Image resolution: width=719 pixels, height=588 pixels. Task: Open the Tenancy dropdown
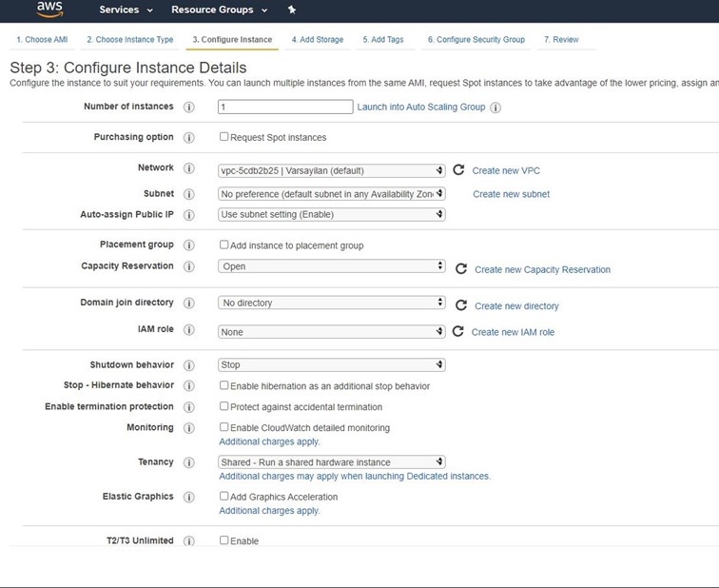331,461
